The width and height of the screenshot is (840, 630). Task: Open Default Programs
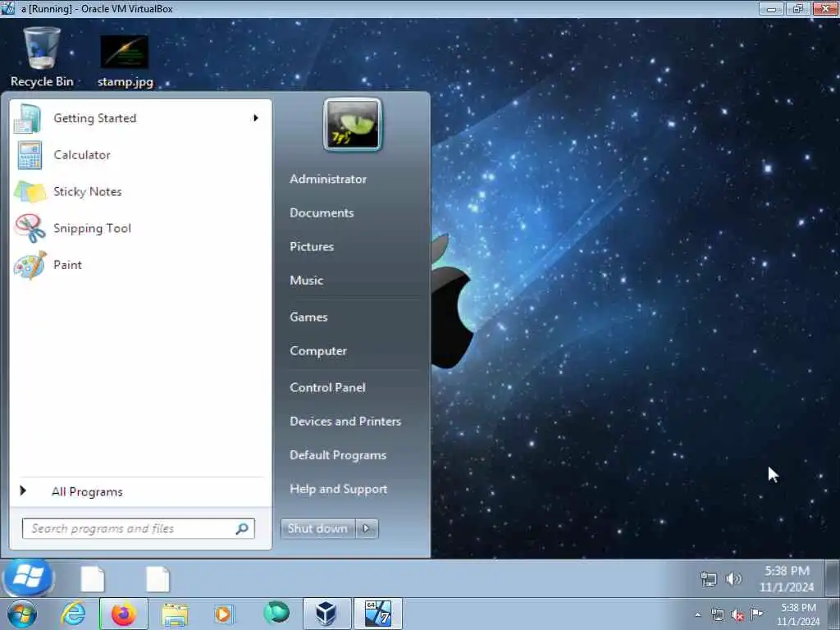[x=338, y=455]
